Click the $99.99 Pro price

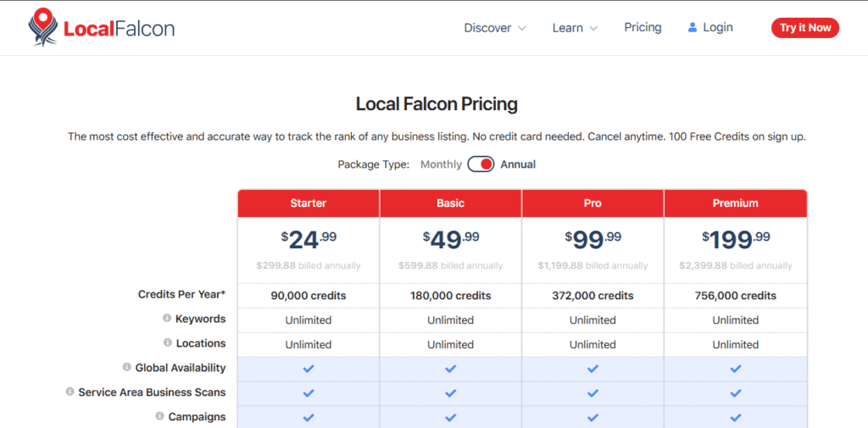593,239
